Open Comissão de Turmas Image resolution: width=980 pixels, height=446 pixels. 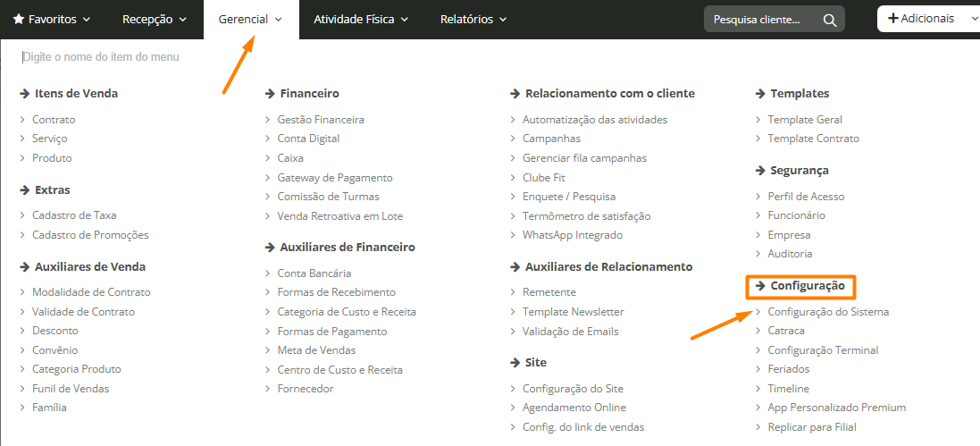pos(328,197)
